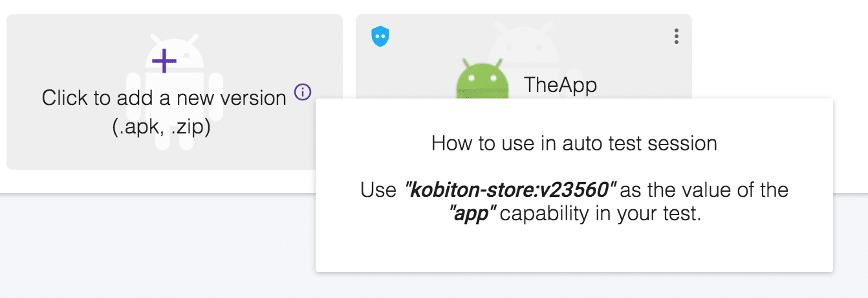Click the empty gray page area below cards
The width and height of the screenshot is (868, 298).
155,246
